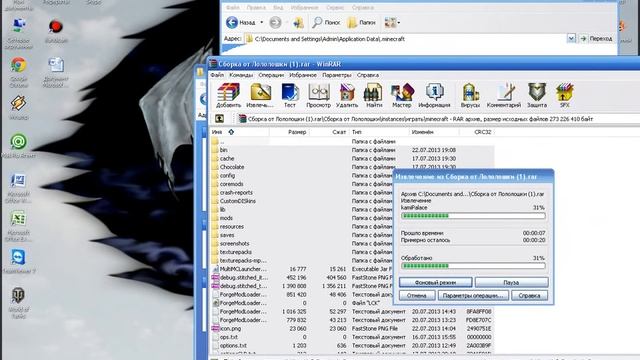Click the Вирусы (Virus scan) icon
The width and height of the screenshot is (640, 360).
(x=470, y=95)
